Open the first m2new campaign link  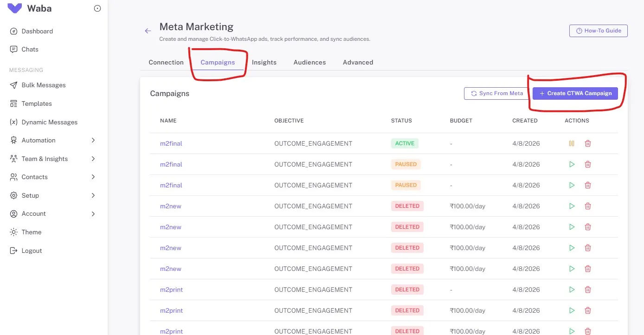(x=171, y=206)
